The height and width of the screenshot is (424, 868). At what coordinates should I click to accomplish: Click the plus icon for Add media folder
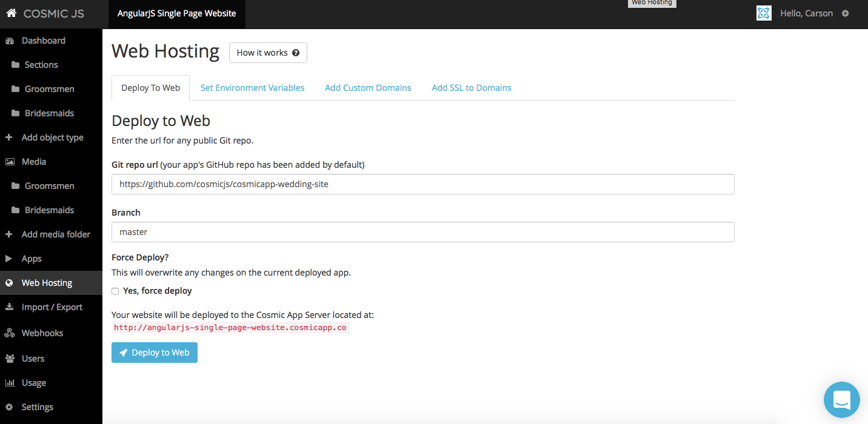point(8,234)
